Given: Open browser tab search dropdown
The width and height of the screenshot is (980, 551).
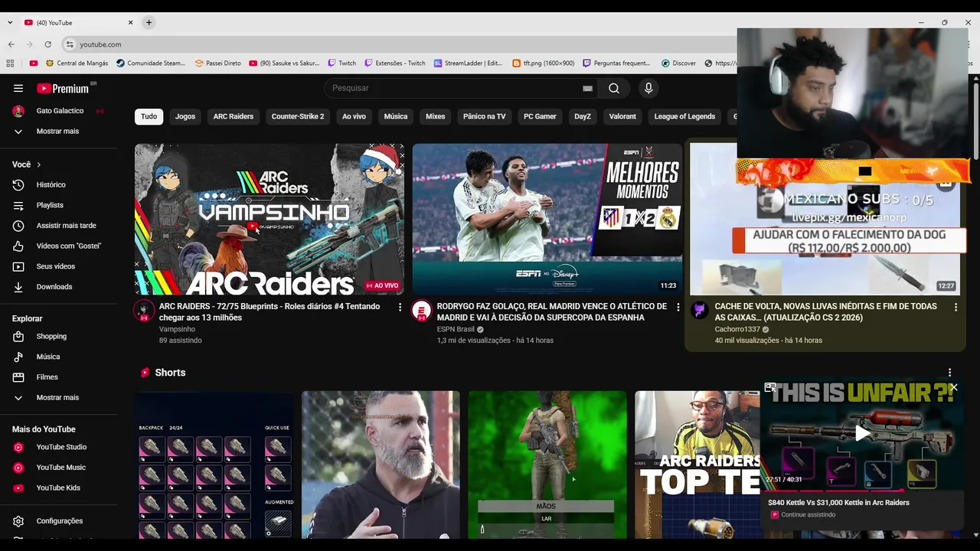Looking at the screenshot, I should 10,23.
